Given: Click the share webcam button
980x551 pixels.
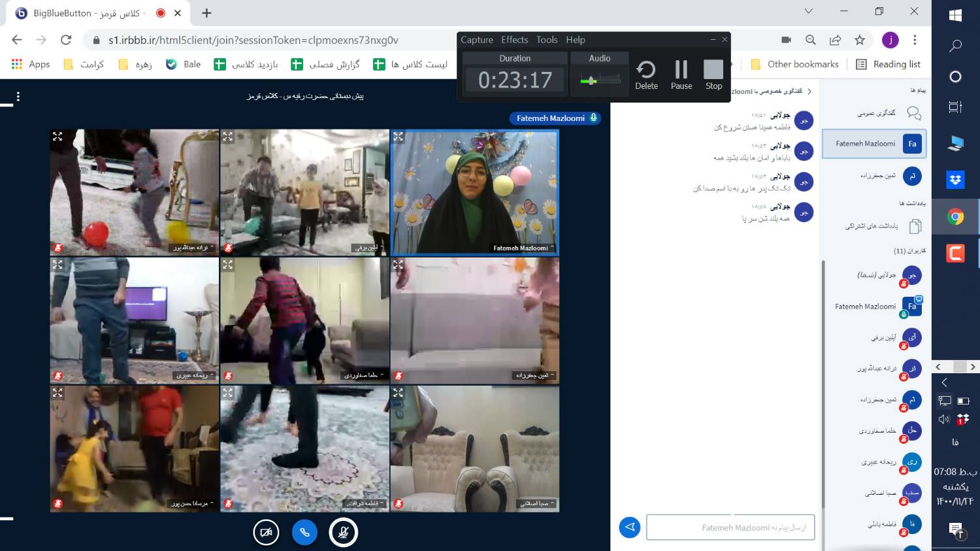Looking at the screenshot, I should pyautogui.click(x=266, y=532).
